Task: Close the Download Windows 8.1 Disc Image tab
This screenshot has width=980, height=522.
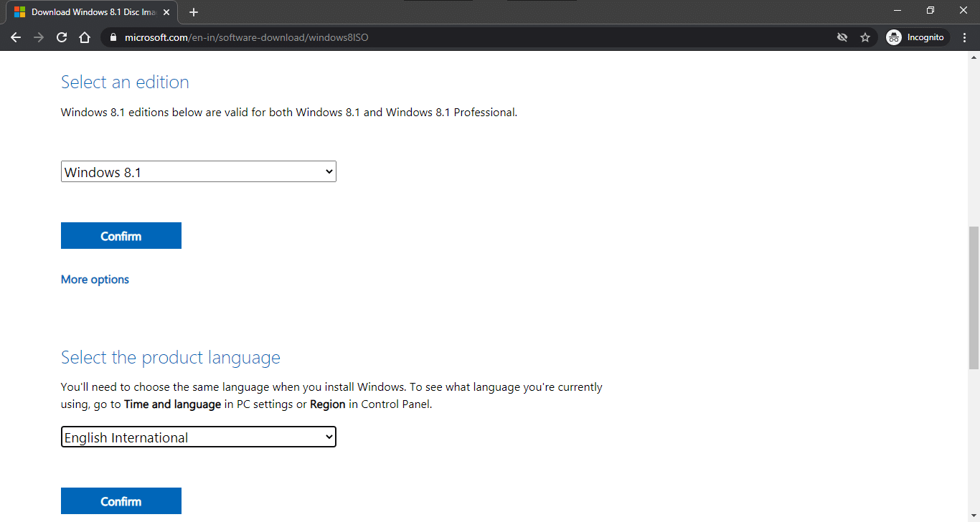Action: (166, 12)
